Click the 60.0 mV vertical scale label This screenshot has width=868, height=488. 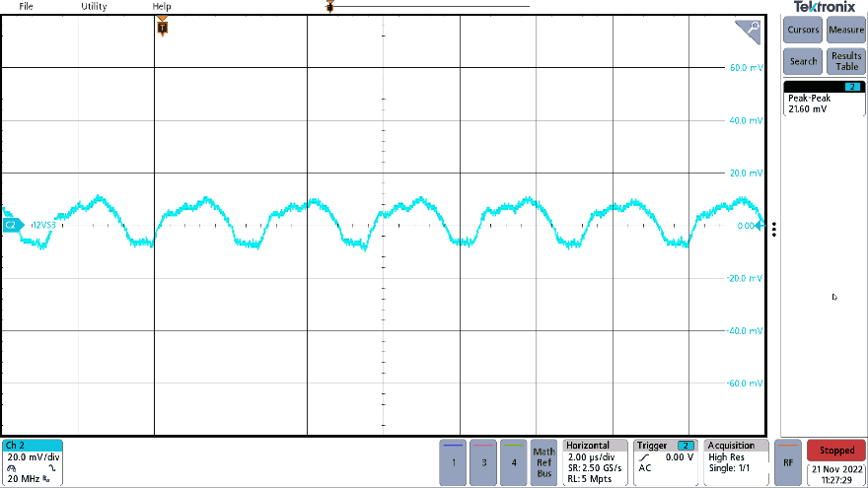pos(746,67)
